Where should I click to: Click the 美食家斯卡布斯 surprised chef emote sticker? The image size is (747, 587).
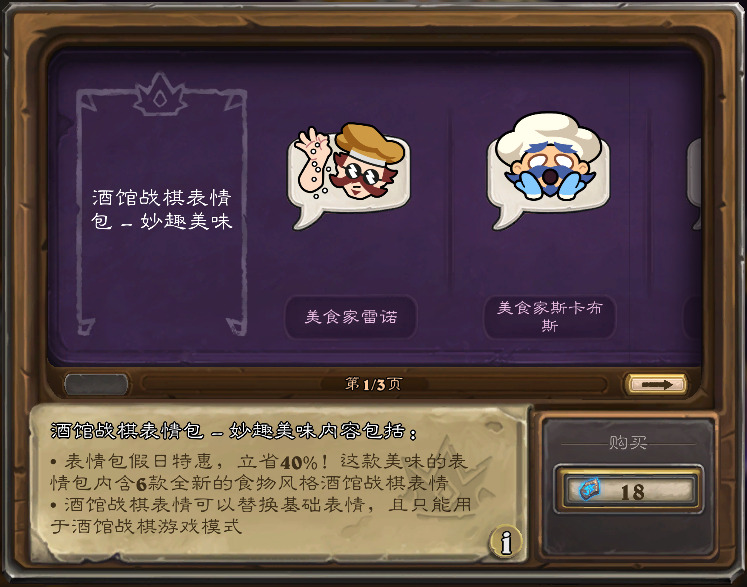point(549,171)
